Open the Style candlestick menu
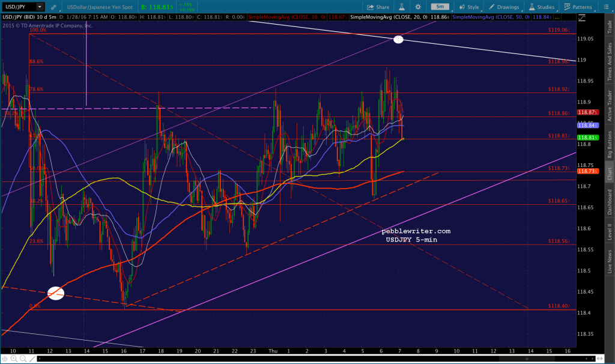This screenshot has height=364, width=615. coord(469,7)
